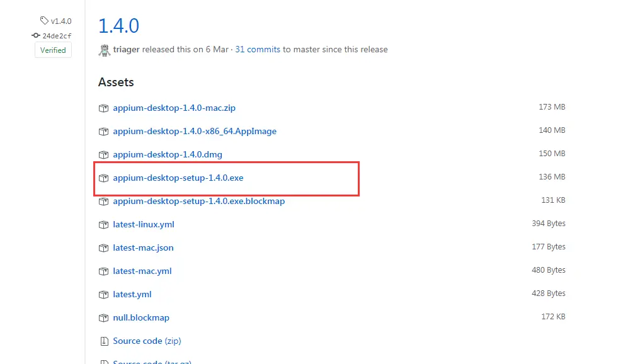
Task: Open the 1.4.0 release title link
Action: click(x=119, y=26)
